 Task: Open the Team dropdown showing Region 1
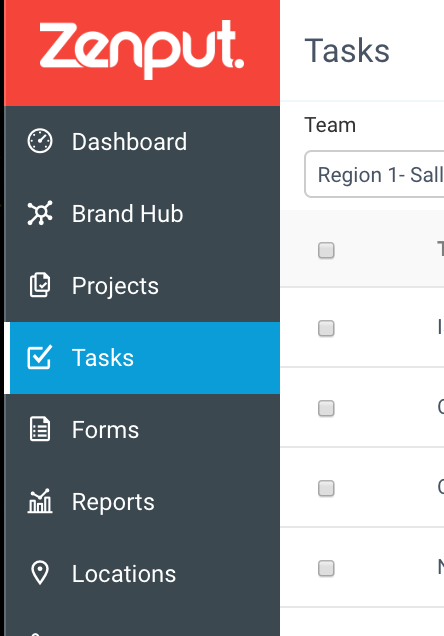(x=374, y=174)
